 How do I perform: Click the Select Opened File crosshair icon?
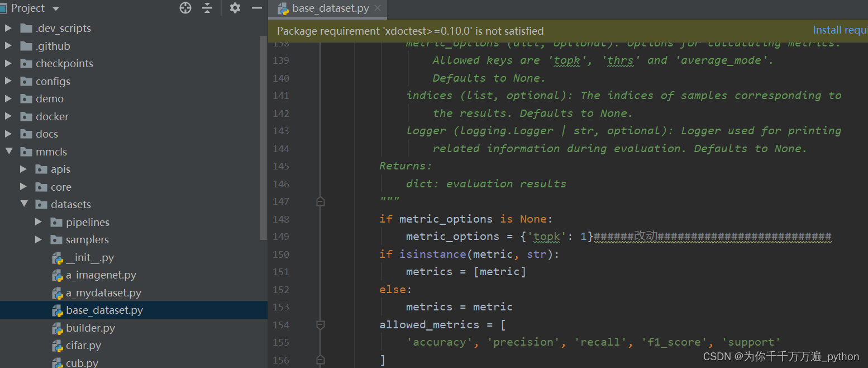[185, 8]
